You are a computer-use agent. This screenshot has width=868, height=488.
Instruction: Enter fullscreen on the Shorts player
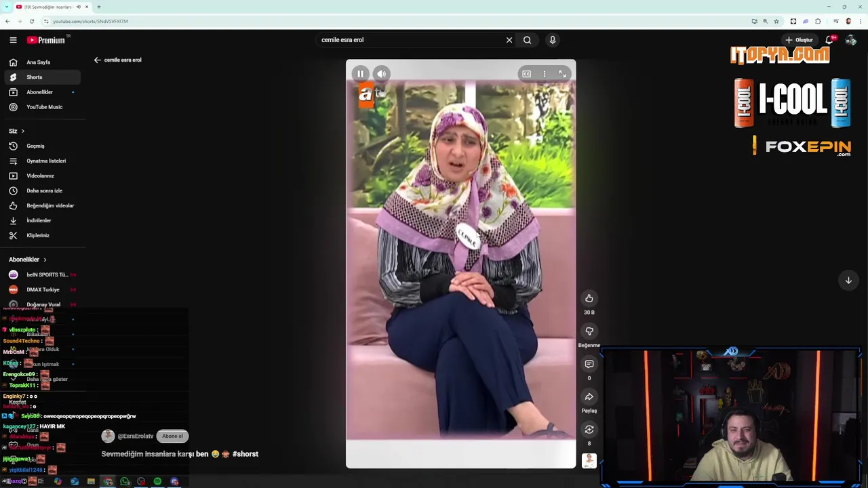562,74
